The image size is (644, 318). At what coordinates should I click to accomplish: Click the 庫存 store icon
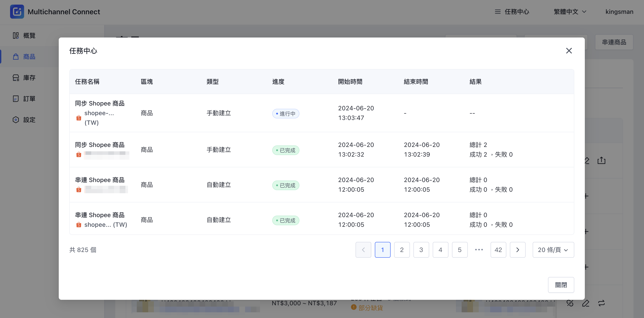16,78
